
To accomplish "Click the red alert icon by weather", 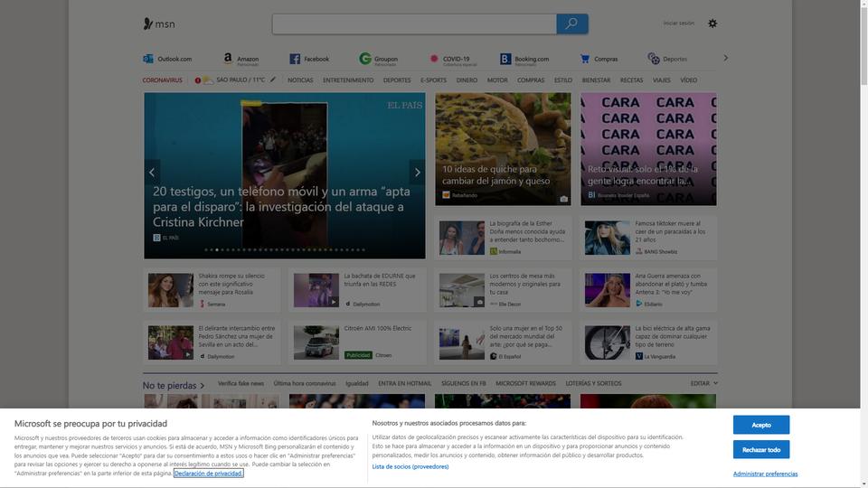I will click(x=198, y=80).
